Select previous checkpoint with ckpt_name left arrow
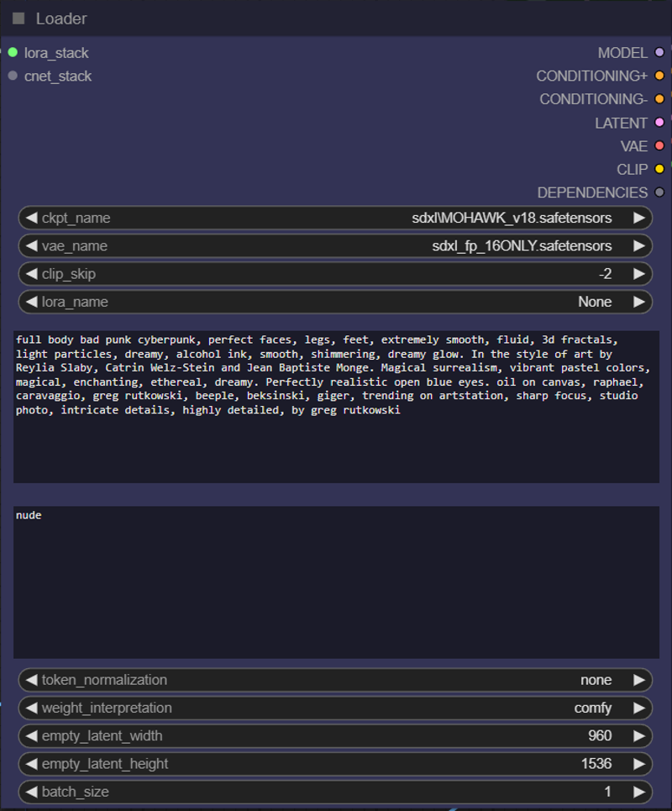The width and height of the screenshot is (672, 811). pos(32,218)
